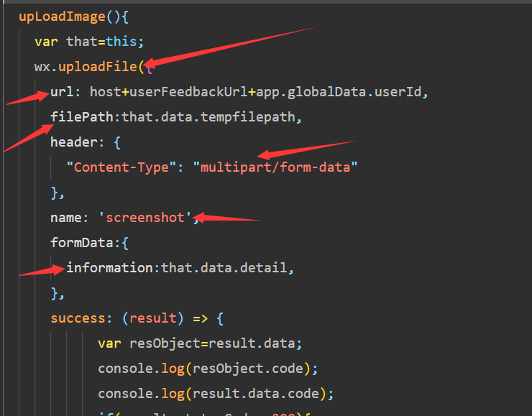
Task: Click the "Content-Type" string key
Action: (121, 167)
